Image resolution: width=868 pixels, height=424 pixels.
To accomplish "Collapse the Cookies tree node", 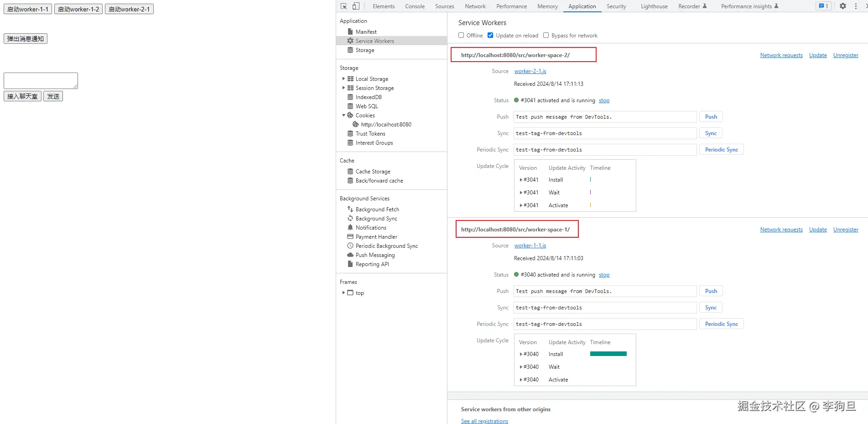I will tap(343, 115).
